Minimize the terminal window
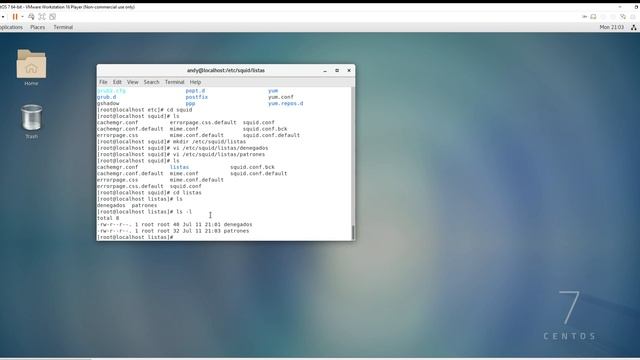 [x=325, y=71]
